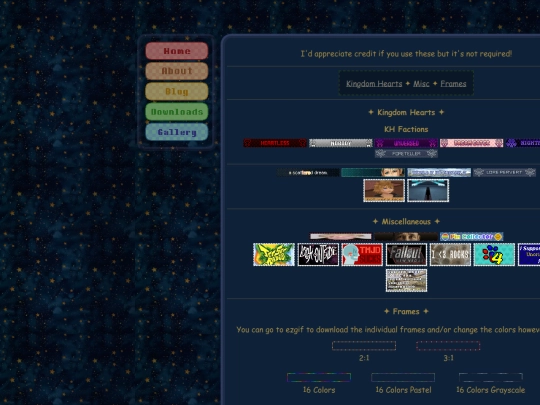Go to the About page
Screen dimensions: 540x405
[x=177, y=71]
